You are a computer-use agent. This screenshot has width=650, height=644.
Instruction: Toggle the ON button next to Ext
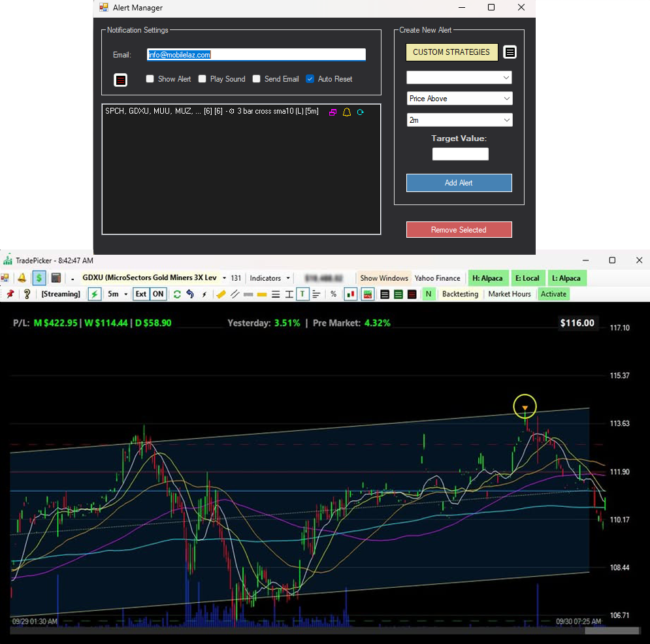(x=158, y=294)
